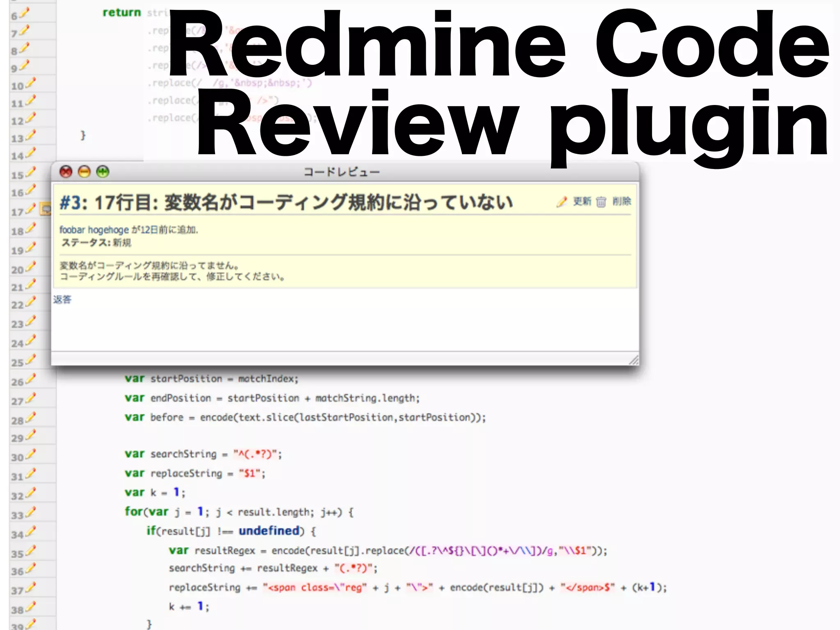Click the trash icon beside 削除
This screenshot has height=630, width=840.
pyautogui.click(x=601, y=202)
